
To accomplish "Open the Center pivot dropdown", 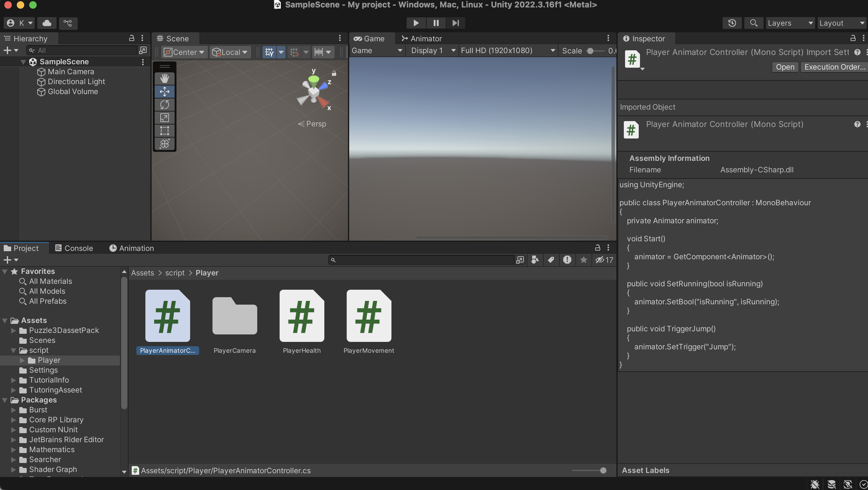I will [184, 52].
